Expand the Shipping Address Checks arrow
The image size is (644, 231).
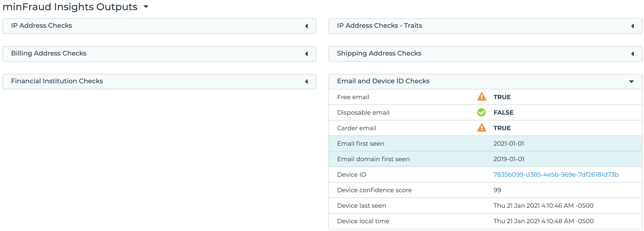[632, 54]
